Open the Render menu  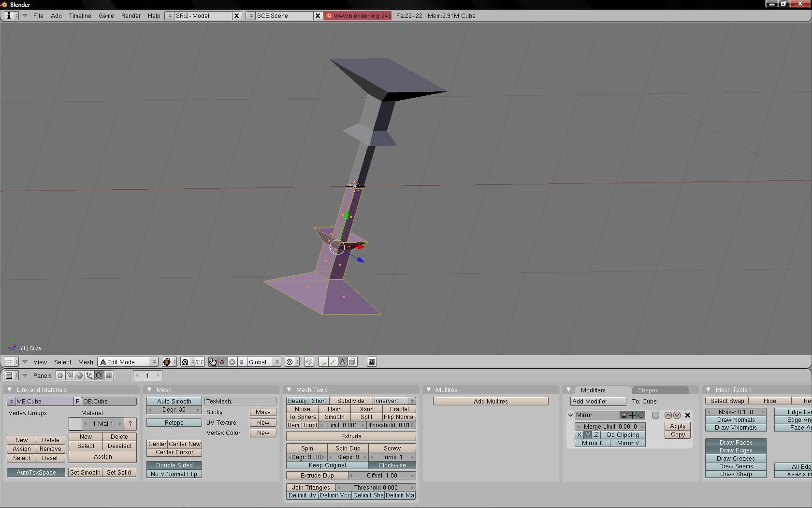pos(130,15)
